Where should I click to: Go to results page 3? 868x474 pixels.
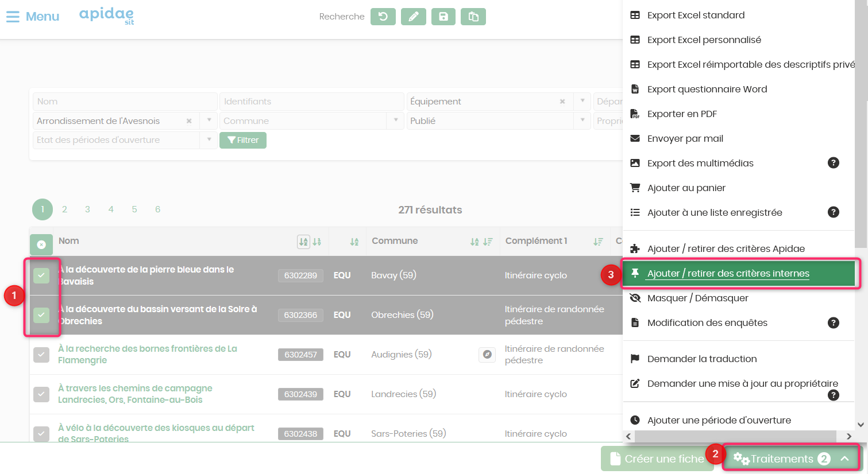click(x=87, y=209)
